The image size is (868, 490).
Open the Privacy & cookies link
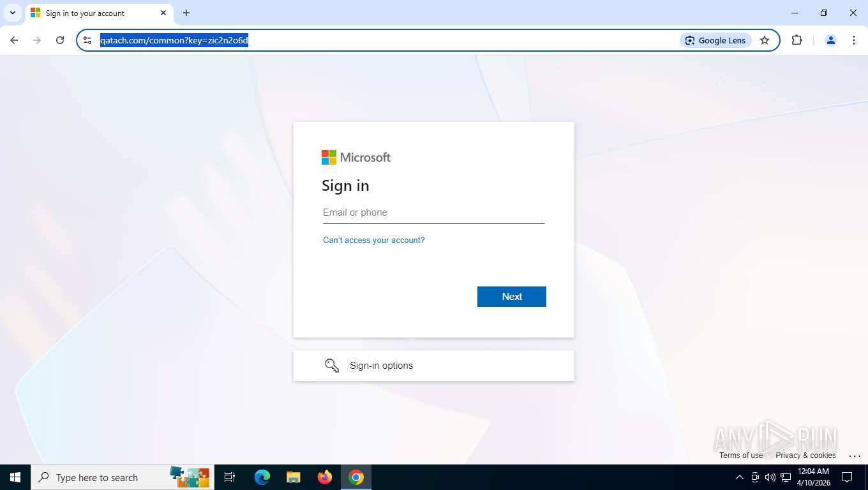click(x=805, y=456)
